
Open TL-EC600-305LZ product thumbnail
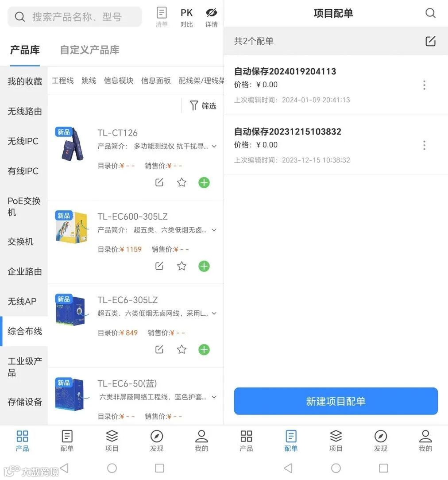tap(72, 227)
